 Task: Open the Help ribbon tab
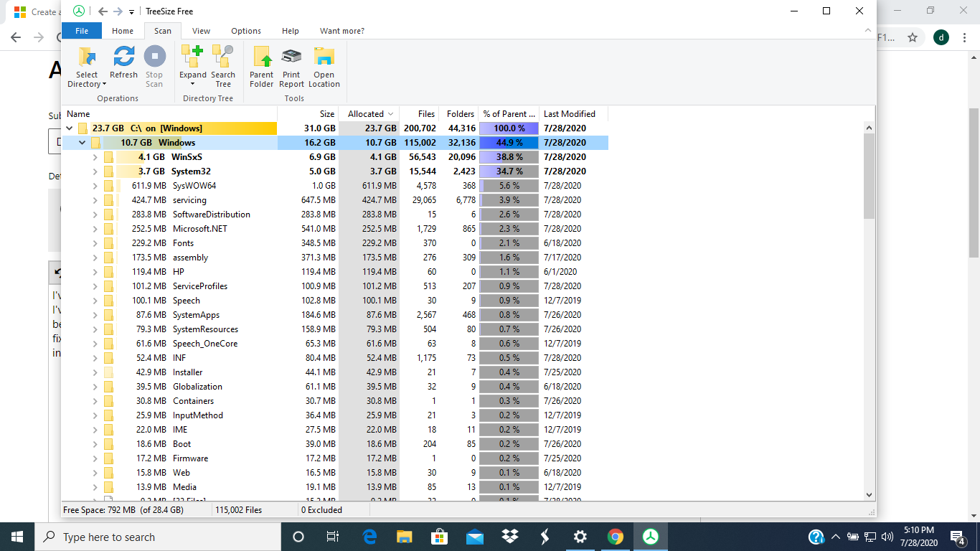coord(291,31)
